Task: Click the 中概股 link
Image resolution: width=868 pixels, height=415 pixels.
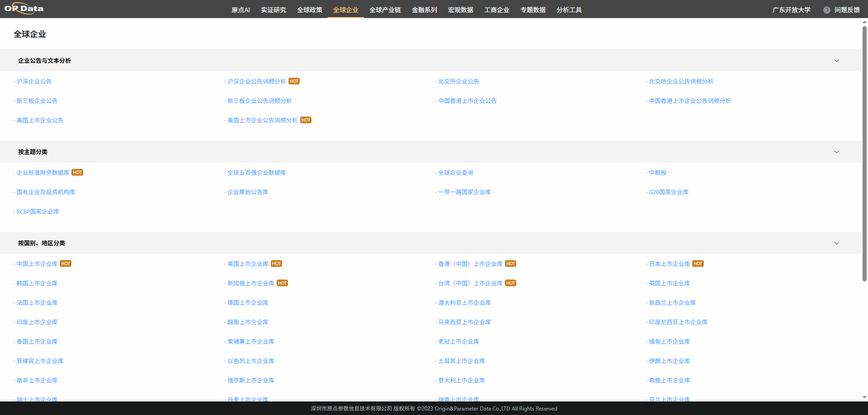Action: click(657, 173)
